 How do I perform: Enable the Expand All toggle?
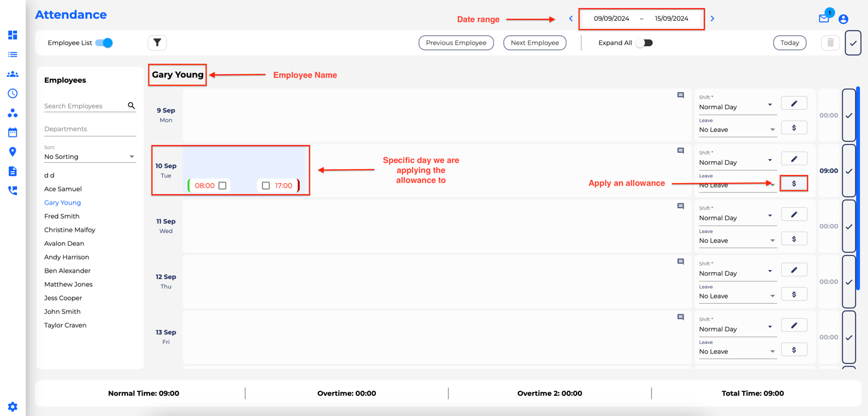[x=644, y=43]
